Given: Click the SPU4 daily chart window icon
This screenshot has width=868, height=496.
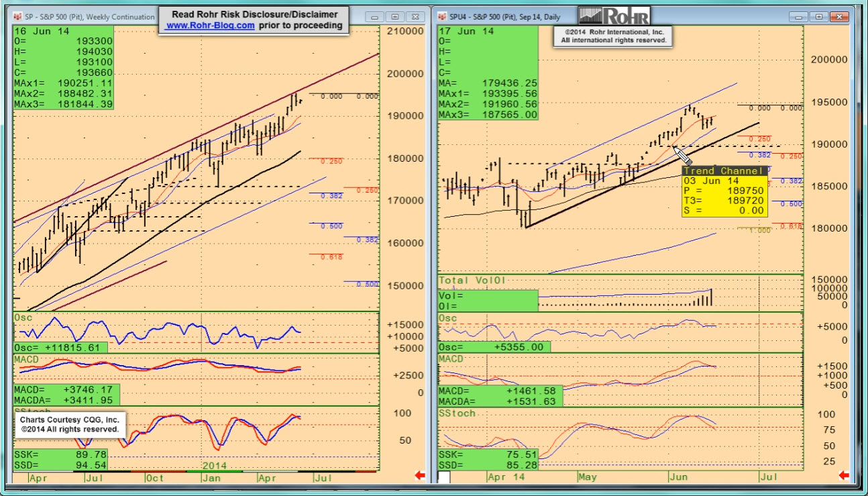Looking at the screenshot, I should pyautogui.click(x=442, y=16).
